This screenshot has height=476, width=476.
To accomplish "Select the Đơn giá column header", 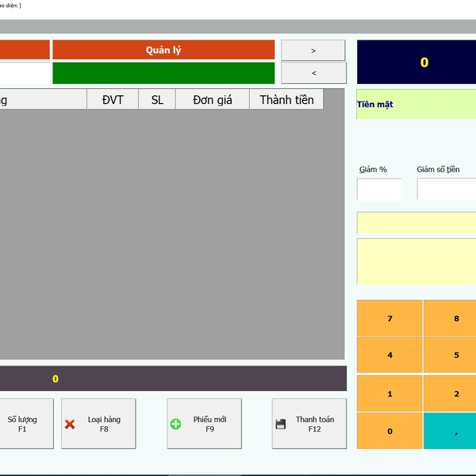I will coord(213,99).
